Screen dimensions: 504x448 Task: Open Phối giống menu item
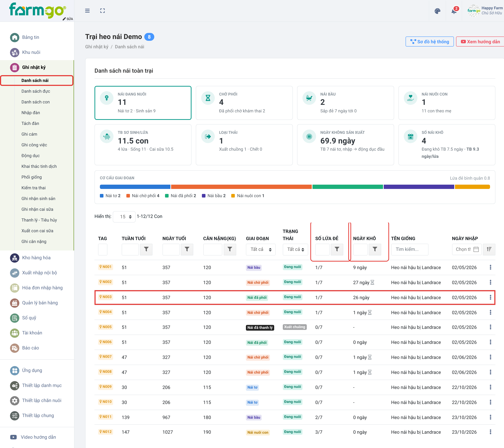31,177
